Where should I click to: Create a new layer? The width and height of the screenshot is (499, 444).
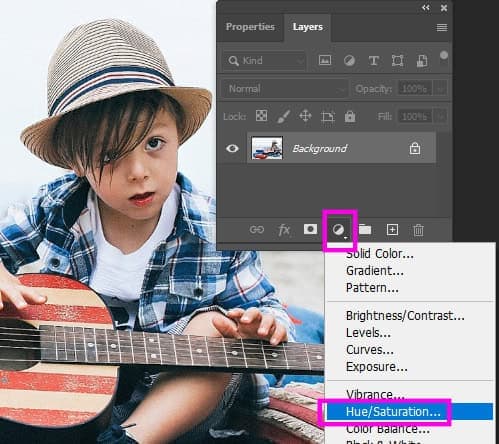coord(392,230)
